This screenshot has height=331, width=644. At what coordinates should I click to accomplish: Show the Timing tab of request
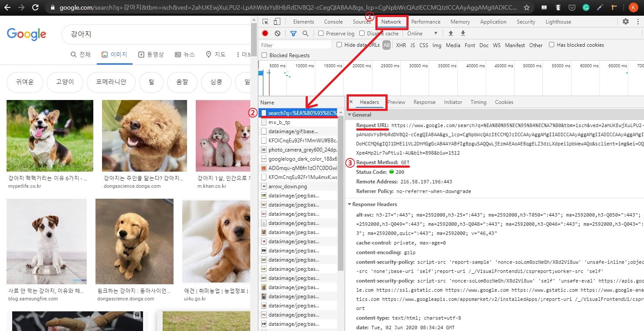[478, 102]
